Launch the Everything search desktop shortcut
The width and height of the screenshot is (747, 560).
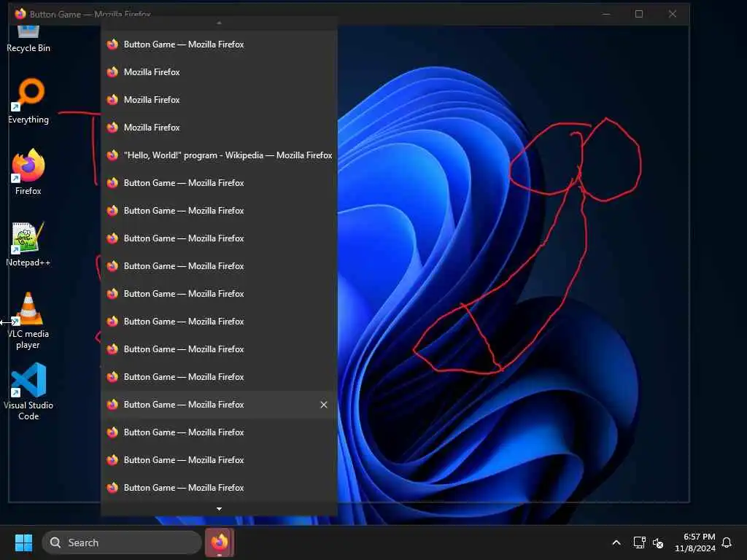coord(28,101)
